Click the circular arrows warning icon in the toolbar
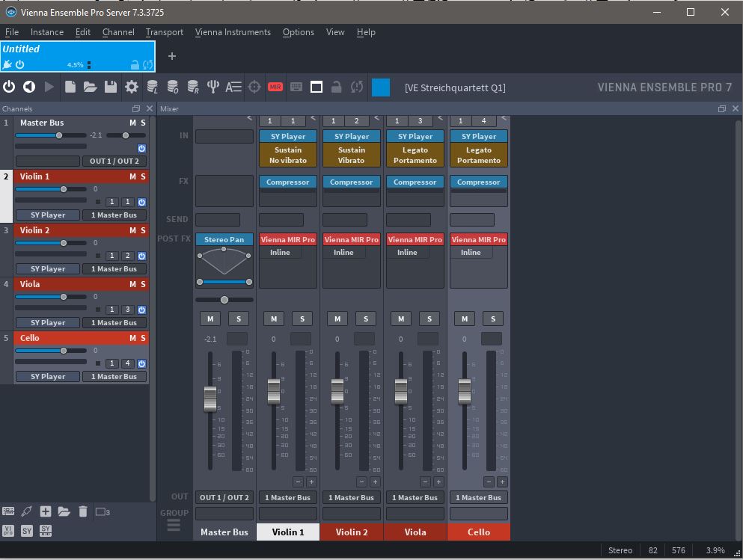743x560 pixels. point(357,87)
